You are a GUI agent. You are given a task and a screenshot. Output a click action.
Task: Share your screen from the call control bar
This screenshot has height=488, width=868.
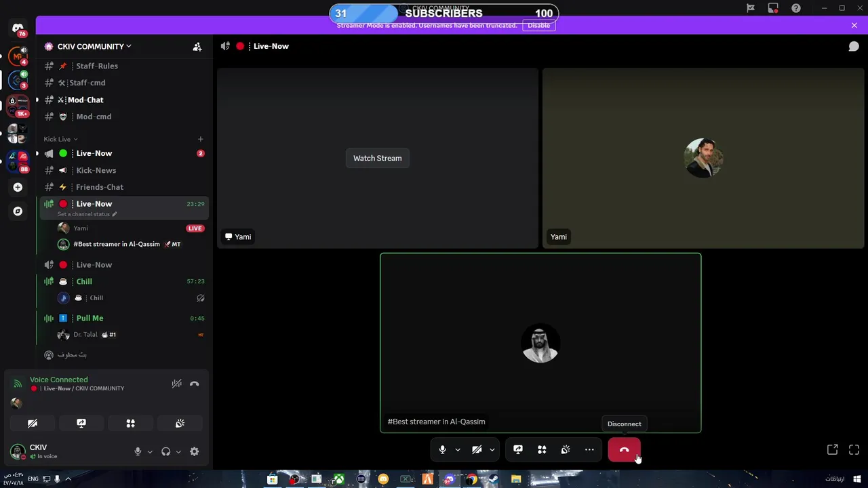(x=518, y=449)
